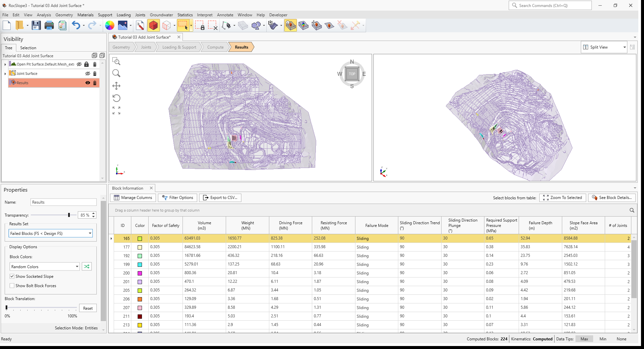644x349 pixels.
Task: Open the geometry shapes tool icon
Action: (x=256, y=25)
